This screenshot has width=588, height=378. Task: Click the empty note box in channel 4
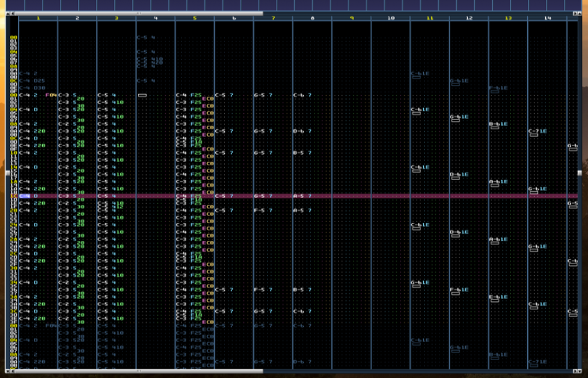(x=142, y=95)
